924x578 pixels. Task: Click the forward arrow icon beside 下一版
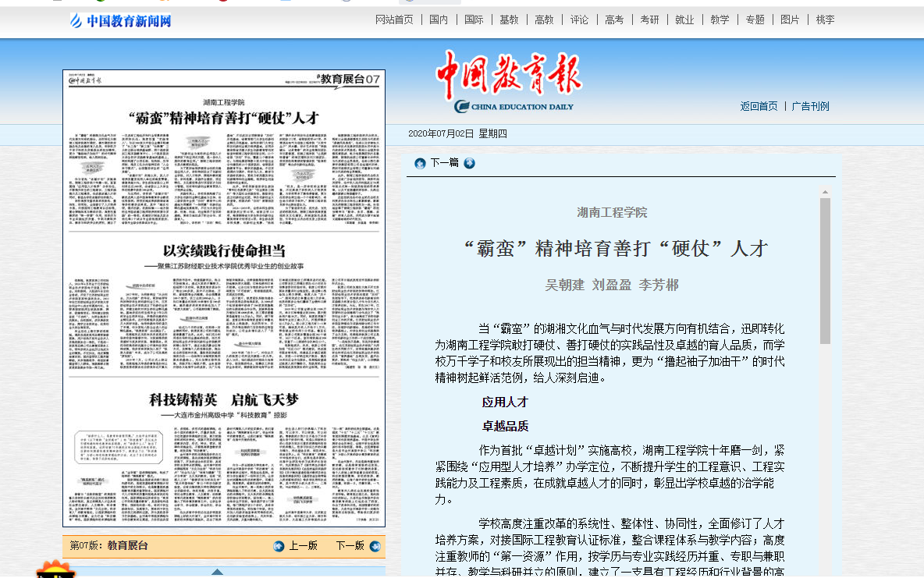pos(376,546)
